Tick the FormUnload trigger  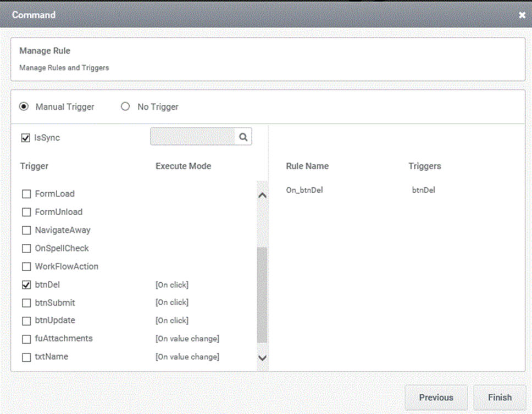click(x=26, y=212)
